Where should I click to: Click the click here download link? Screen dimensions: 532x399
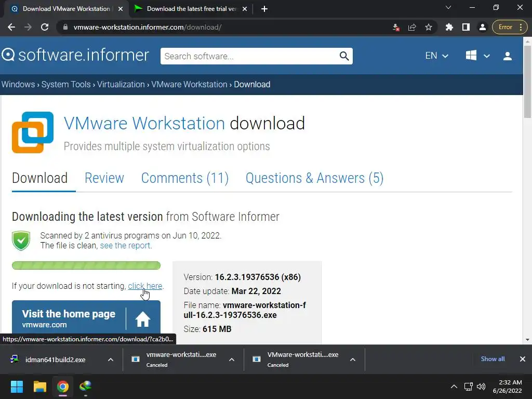(145, 286)
